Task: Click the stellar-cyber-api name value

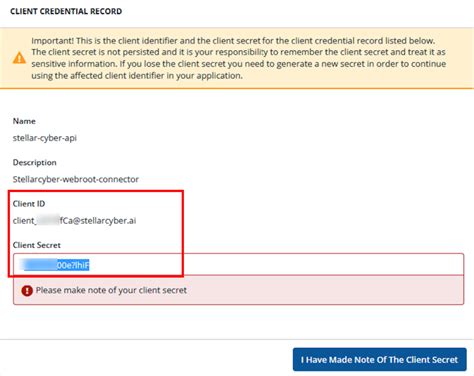Action: tap(45, 138)
